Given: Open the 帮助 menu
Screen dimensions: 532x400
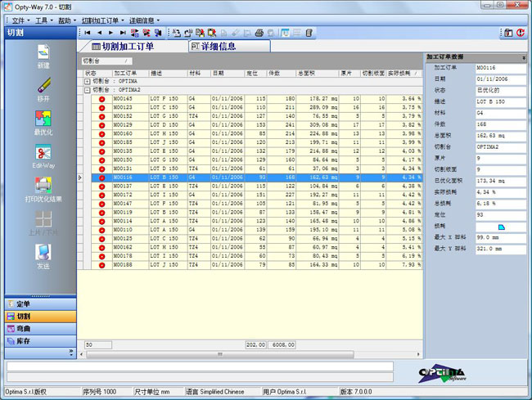Looking at the screenshot, I should click(67, 20).
